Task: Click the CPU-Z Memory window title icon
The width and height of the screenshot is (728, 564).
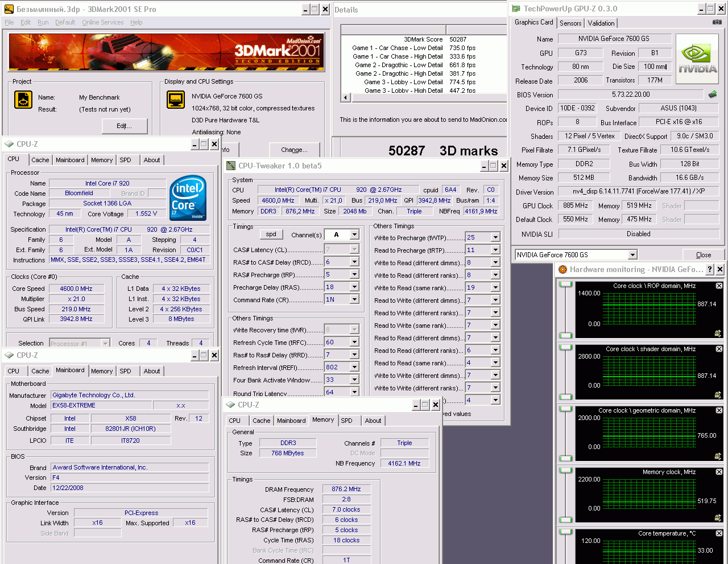Action: point(230,405)
